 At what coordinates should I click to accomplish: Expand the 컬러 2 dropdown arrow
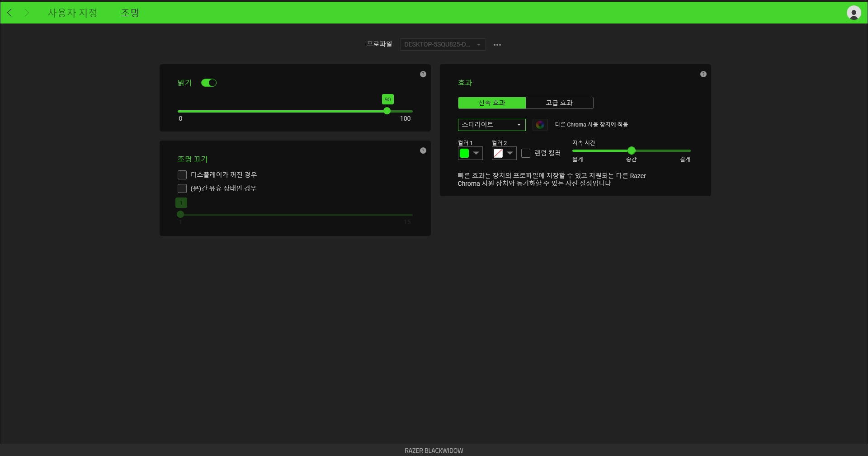click(x=510, y=153)
